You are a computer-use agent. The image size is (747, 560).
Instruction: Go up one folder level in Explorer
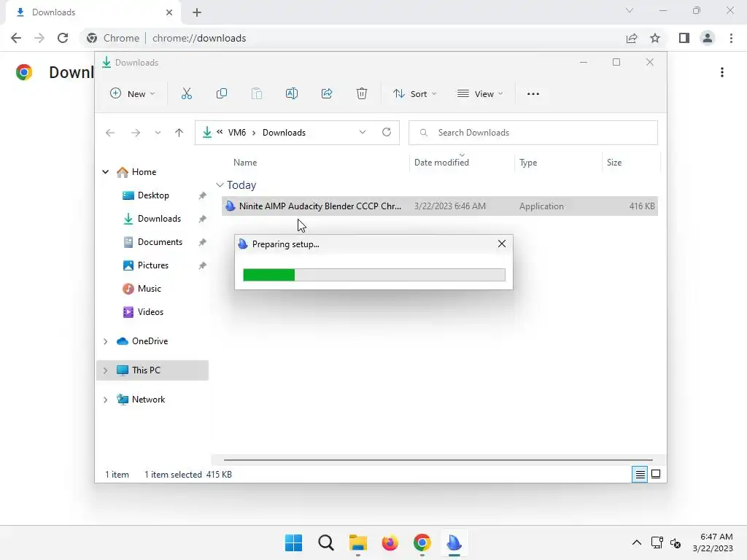pos(179,133)
